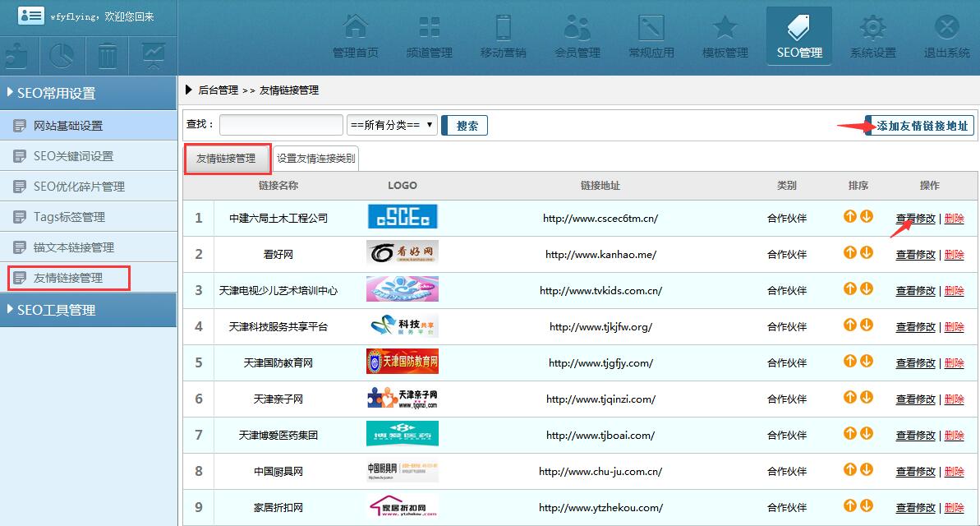Click 删除 link for 中国厨具网
The width and height of the screenshot is (980, 526).
954,472
